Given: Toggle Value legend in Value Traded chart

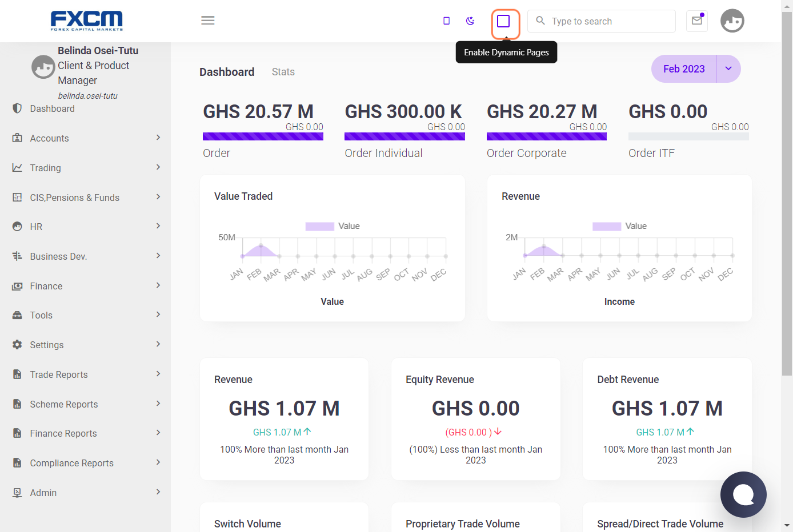Looking at the screenshot, I should (x=333, y=226).
